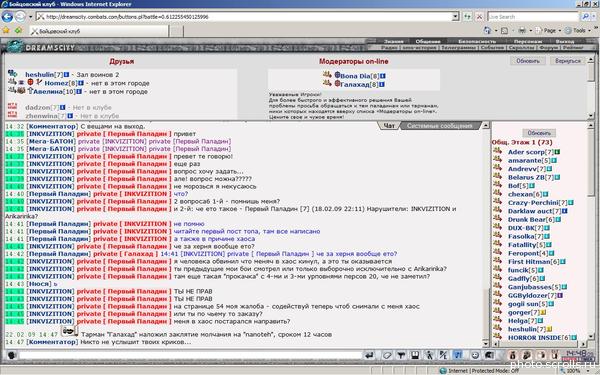Select Drunk Bear[6] in room list
Screen dimensions: 600x375
click(531, 220)
